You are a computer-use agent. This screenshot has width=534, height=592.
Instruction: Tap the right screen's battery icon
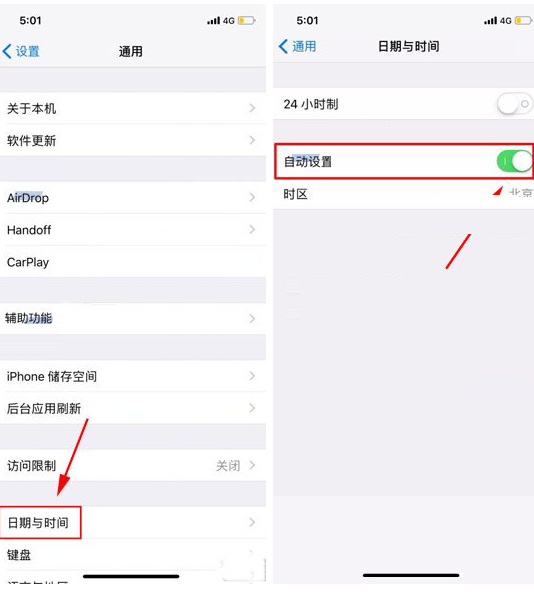tap(523, 20)
